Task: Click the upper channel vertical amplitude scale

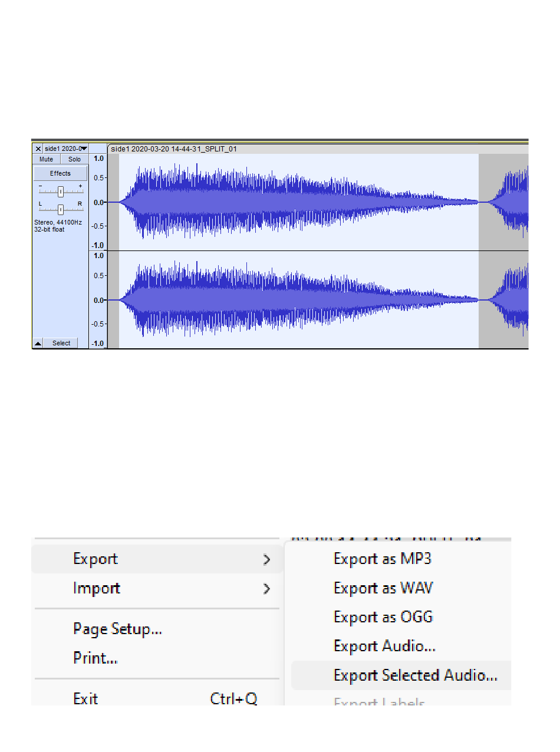Action: coord(98,202)
